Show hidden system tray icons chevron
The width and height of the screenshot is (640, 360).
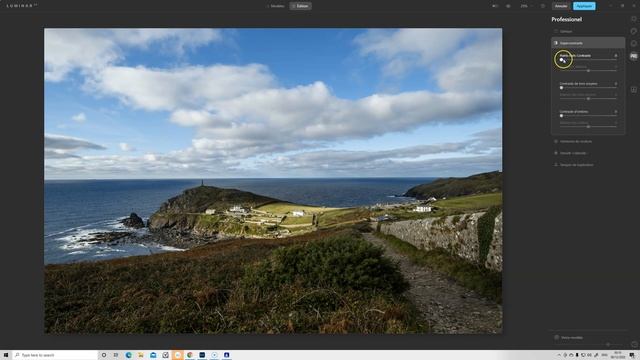[559, 355]
